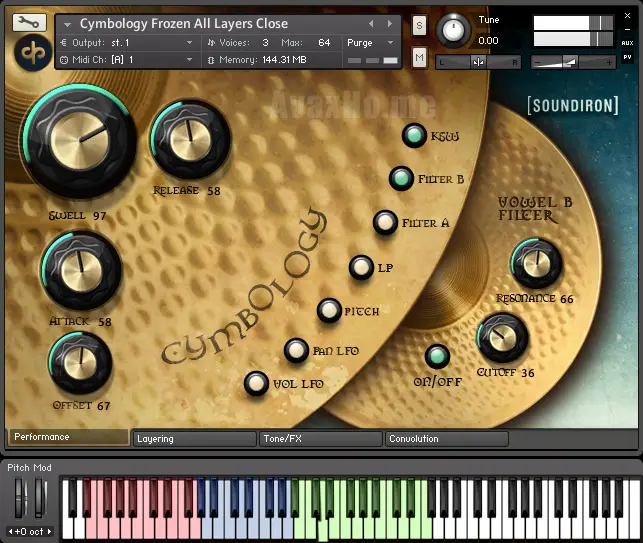Toggle the PV button

627,57
